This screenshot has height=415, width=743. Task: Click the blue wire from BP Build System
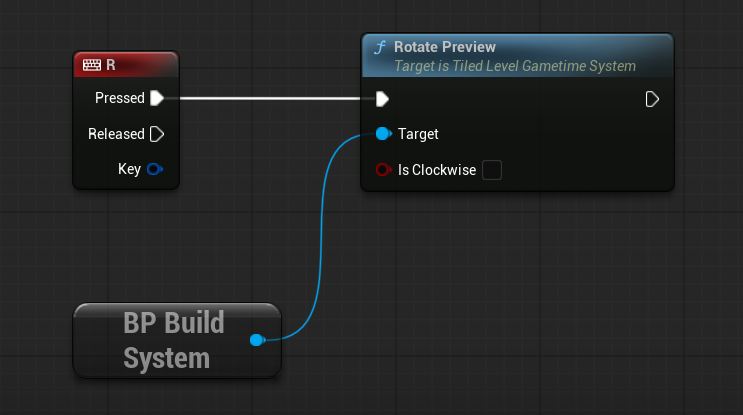[319, 240]
